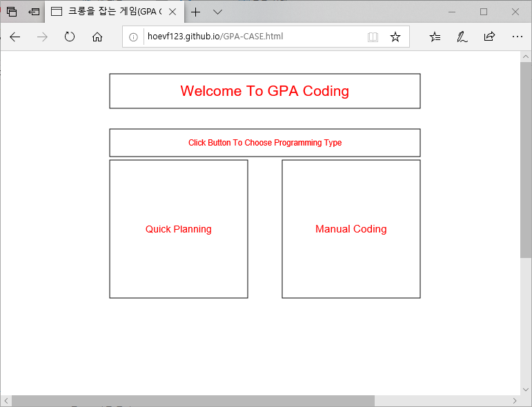Click Welcome To GPA Coding heading
Image resolution: width=532 pixels, height=407 pixels.
(265, 91)
